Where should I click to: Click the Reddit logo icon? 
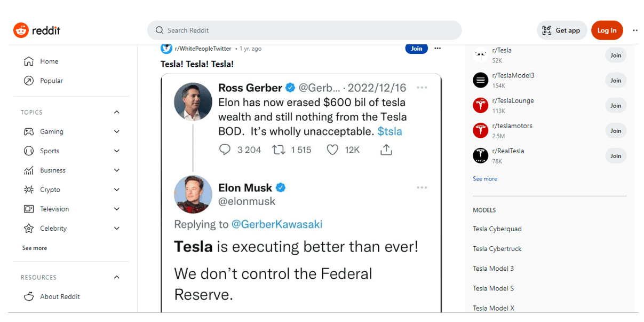(21, 30)
